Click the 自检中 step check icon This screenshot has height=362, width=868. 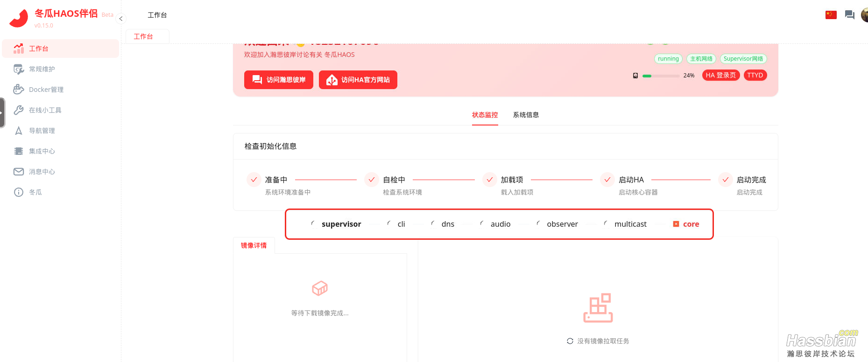372,180
